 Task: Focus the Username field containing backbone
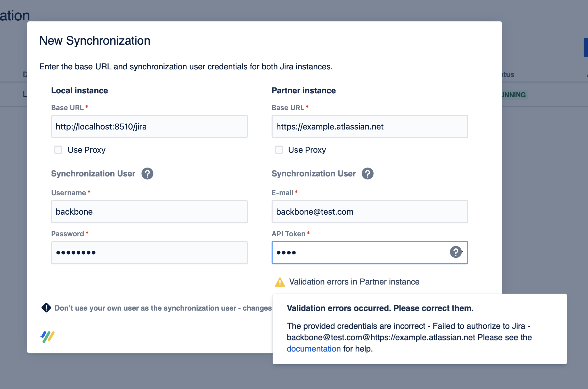149,212
